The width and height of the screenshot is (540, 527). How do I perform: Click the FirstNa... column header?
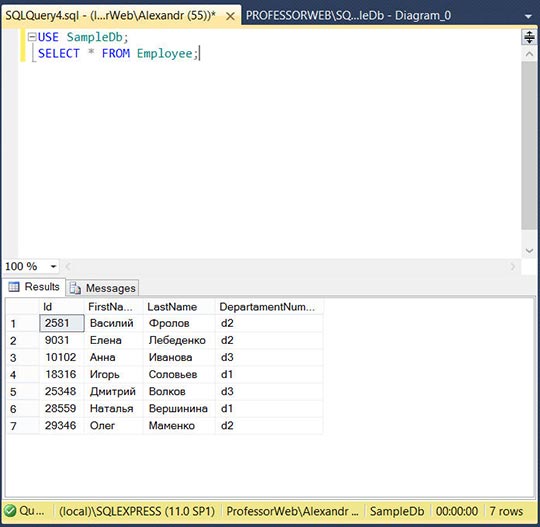click(113, 307)
